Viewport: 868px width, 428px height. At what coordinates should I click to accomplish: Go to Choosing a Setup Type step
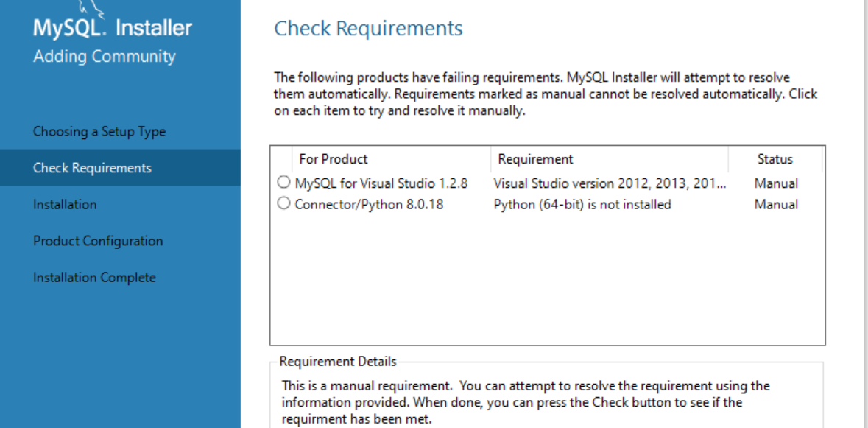point(99,132)
